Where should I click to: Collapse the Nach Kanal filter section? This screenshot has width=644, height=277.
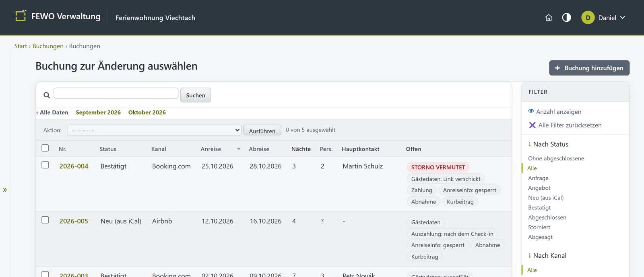pyautogui.click(x=547, y=256)
